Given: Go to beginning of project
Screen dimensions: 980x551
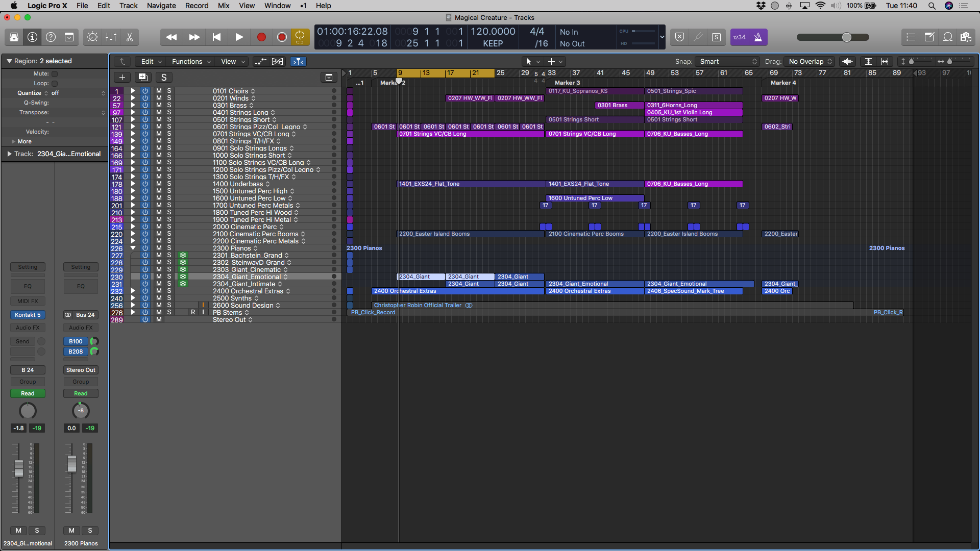Looking at the screenshot, I should [216, 37].
